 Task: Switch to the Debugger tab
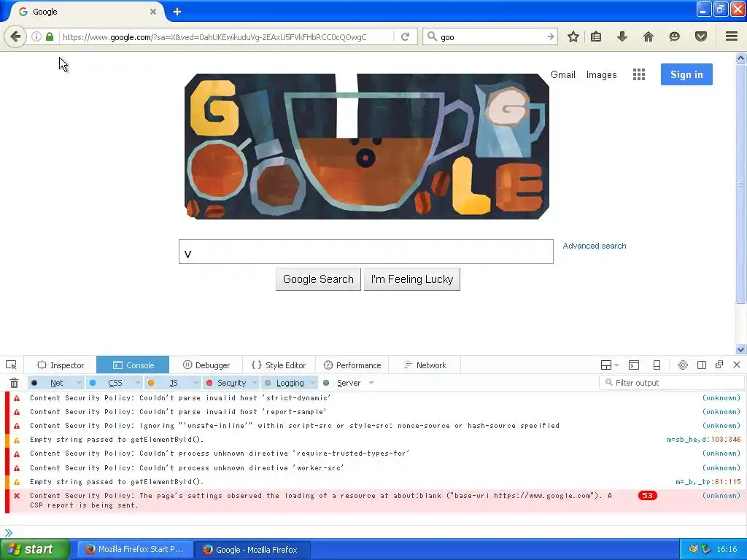[206, 365]
